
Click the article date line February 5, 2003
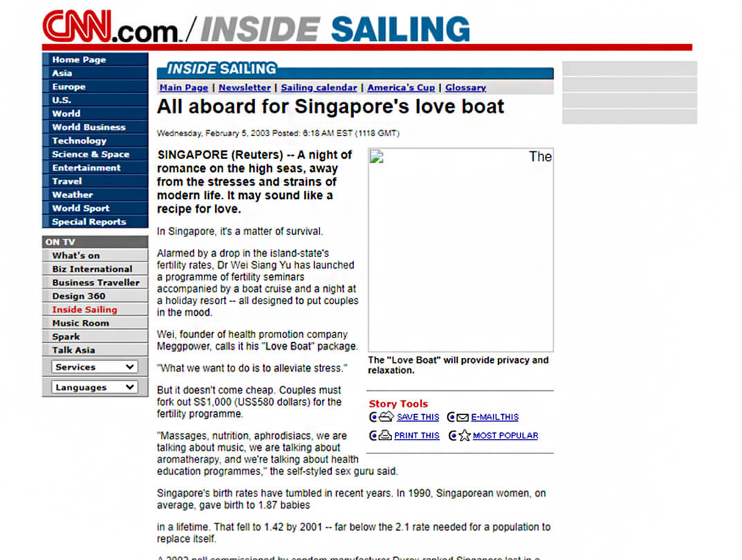(x=278, y=133)
